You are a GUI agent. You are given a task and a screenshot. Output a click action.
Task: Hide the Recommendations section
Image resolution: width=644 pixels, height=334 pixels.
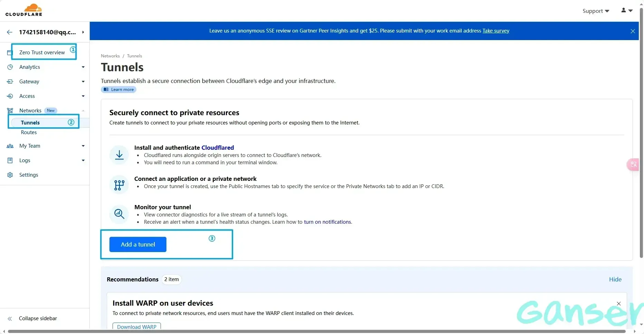click(x=615, y=279)
